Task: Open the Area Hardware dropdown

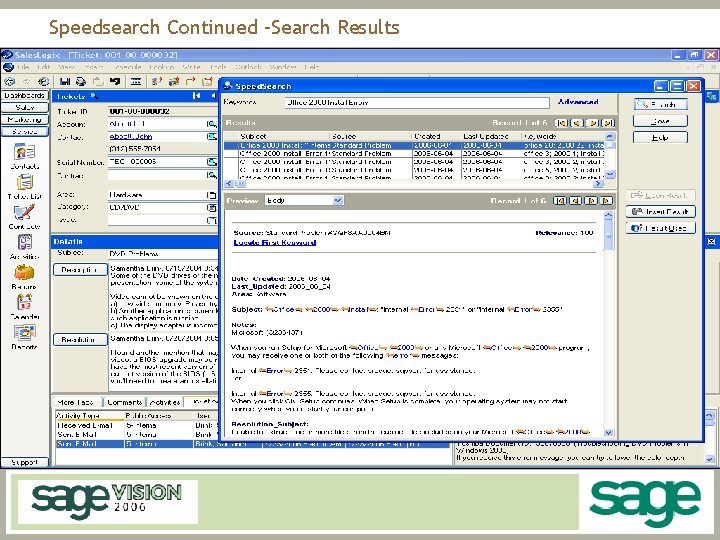Action: [211, 195]
